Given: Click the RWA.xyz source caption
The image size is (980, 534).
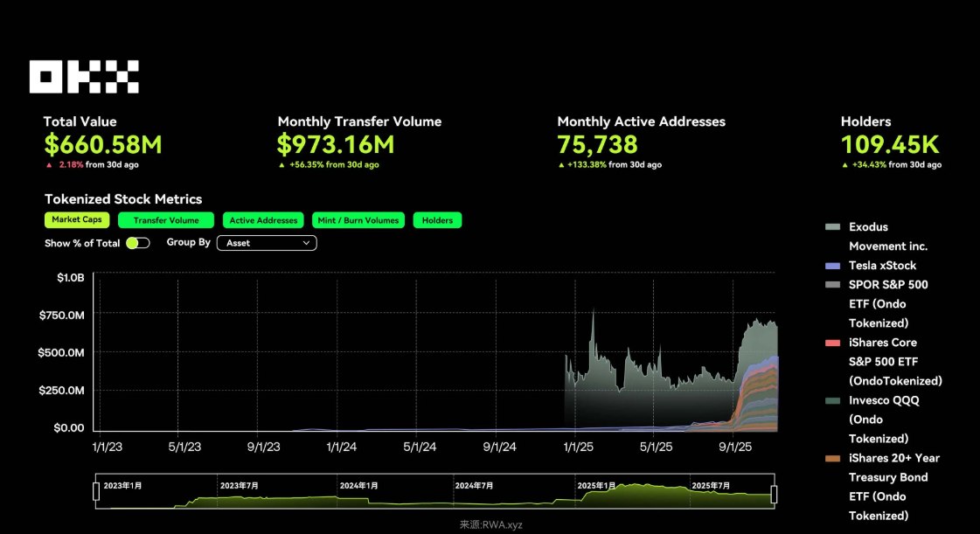Looking at the screenshot, I should [x=490, y=525].
